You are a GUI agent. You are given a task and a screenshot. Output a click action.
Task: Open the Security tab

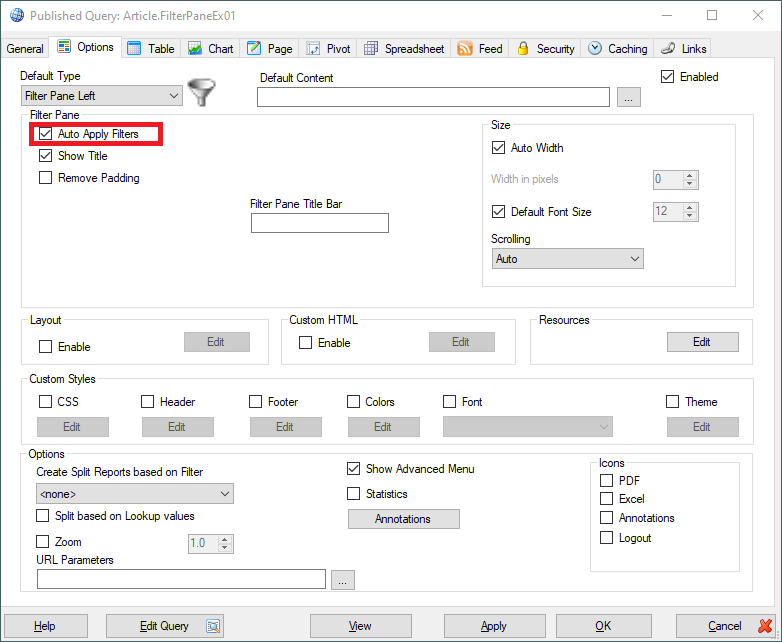tap(546, 48)
